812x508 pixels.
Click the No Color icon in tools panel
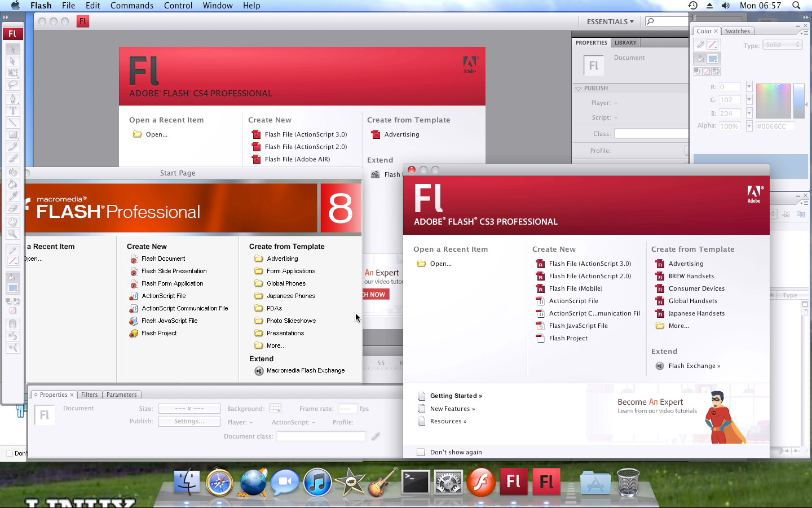[x=12, y=310]
